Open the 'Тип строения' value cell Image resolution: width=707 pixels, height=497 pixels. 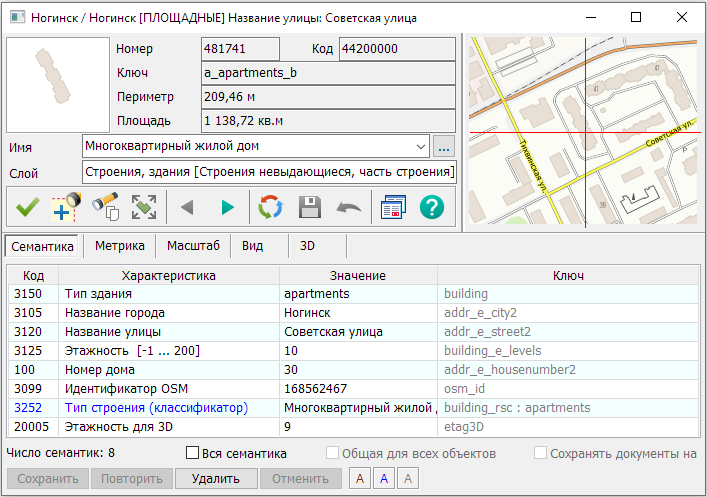point(358,407)
